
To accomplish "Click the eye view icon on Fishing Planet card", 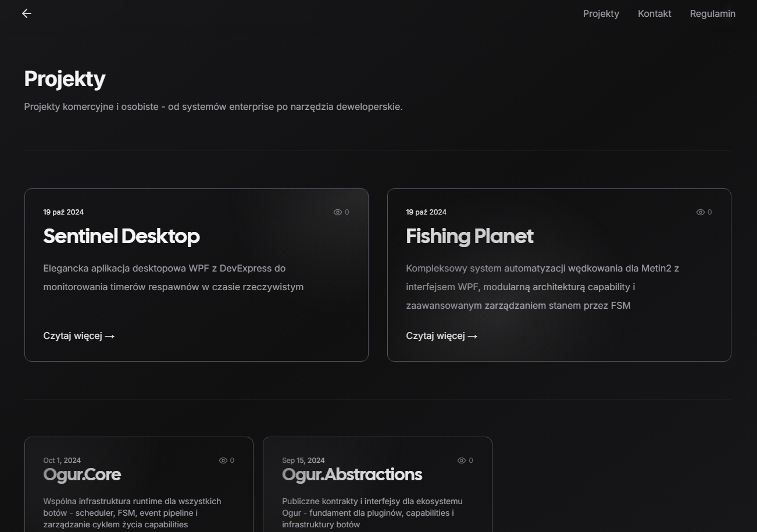I will coord(700,212).
